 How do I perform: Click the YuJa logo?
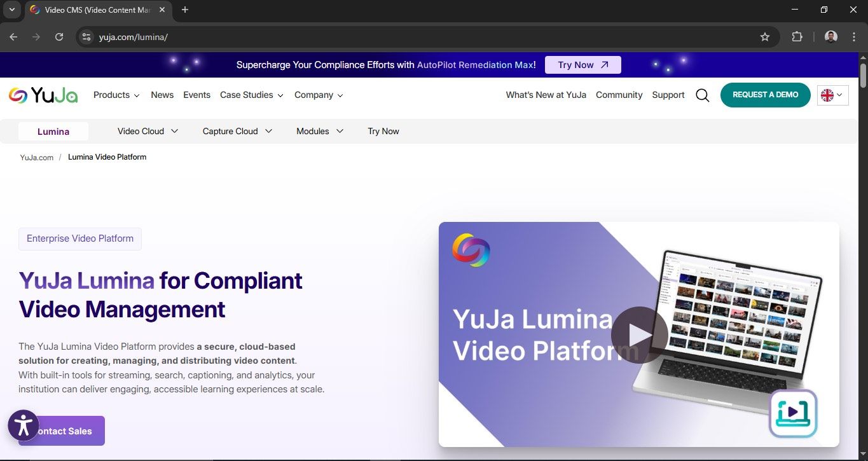point(43,94)
